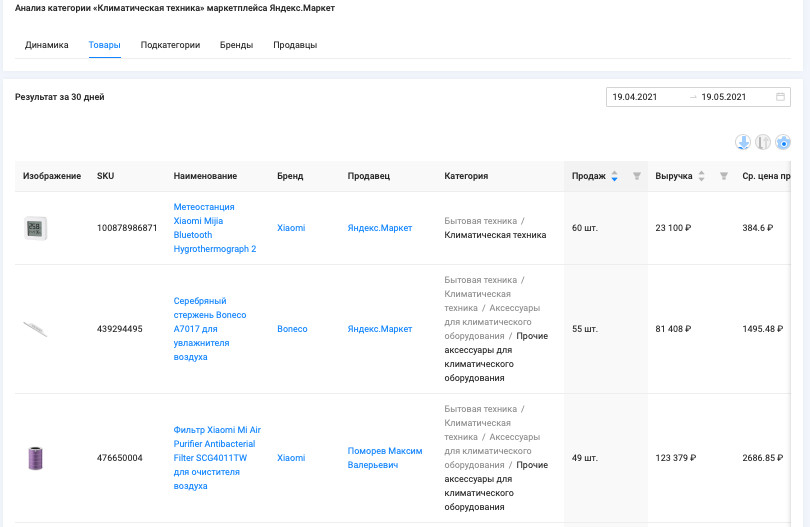Go to the Бренды tab
810x527 pixels.
237,45
